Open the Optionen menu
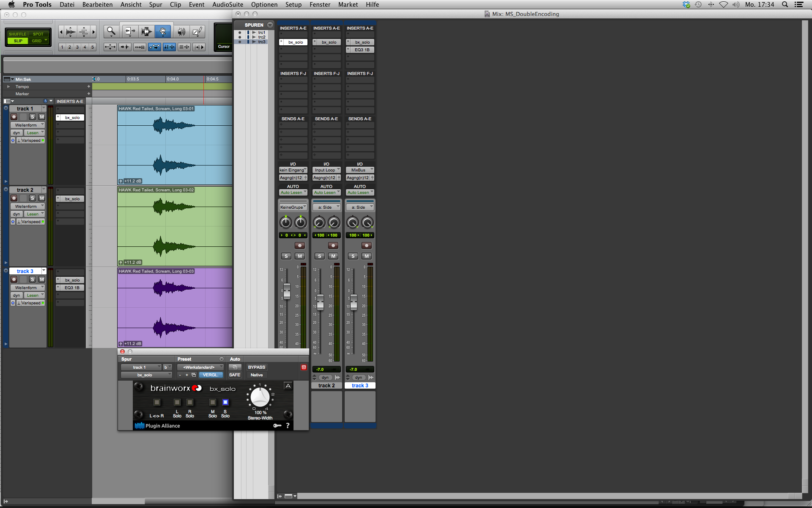 264,4
